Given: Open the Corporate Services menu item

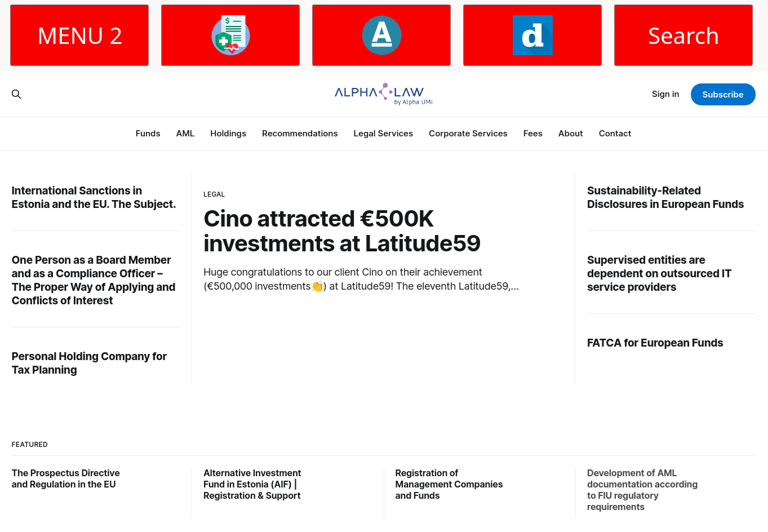Looking at the screenshot, I should click(468, 134).
